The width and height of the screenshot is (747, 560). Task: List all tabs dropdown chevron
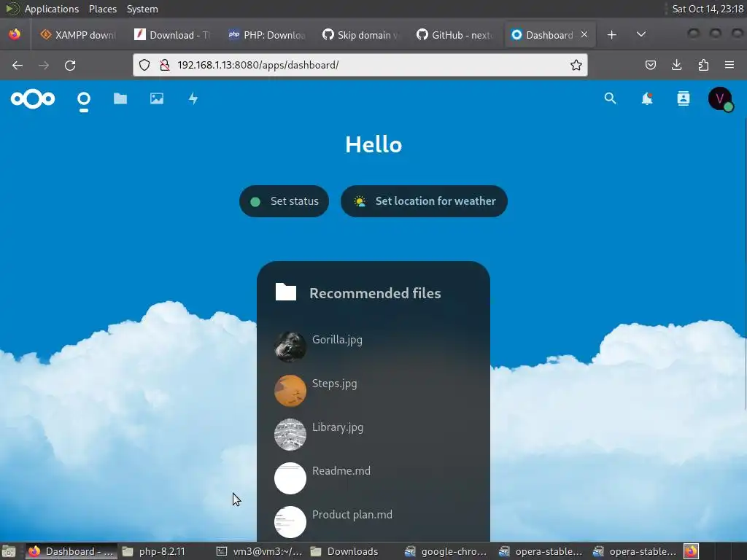click(641, 35)
